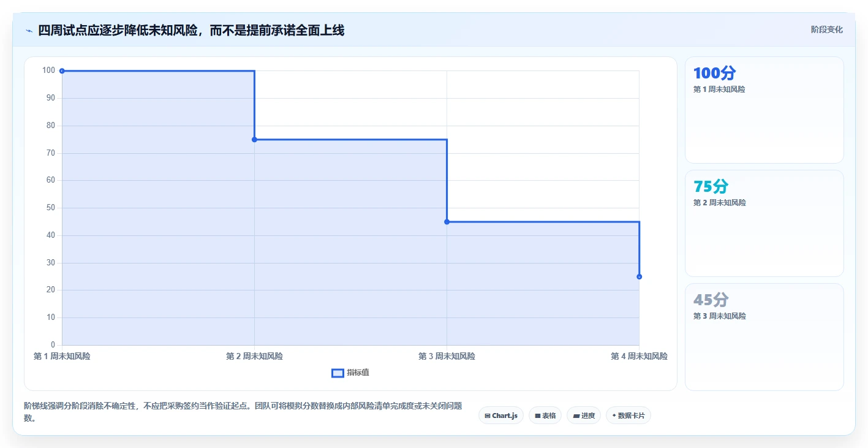Click the 75分 value card

[764, 224]
